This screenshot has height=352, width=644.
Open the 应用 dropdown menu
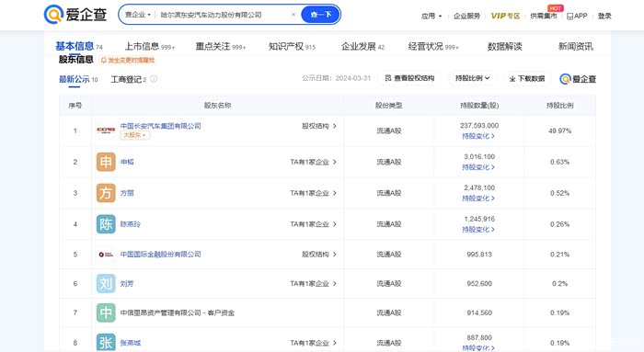point(431,16)
